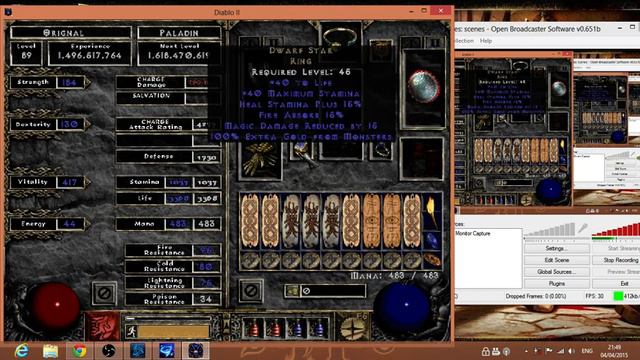
Task: Select the Monitor Capture source in OBS
Action: tap(472, 233)
